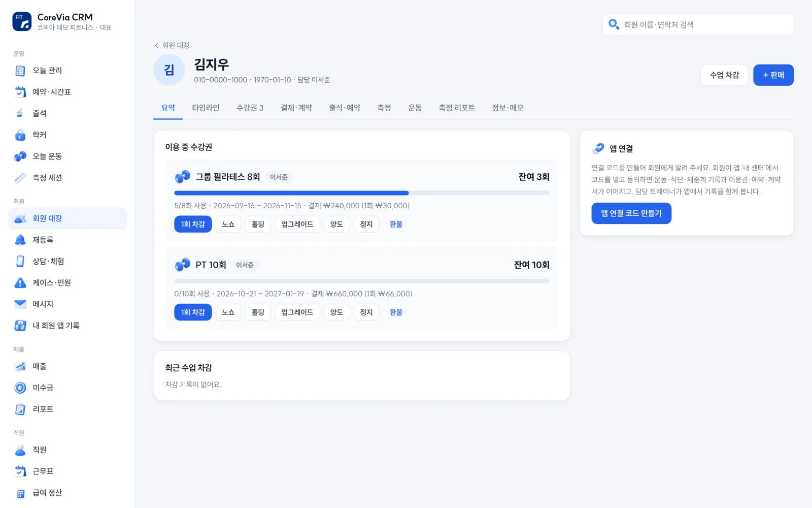Click 1회 차감 for 그룹 필라테스 8회
The image size is (812, 508).
[193, 224]
